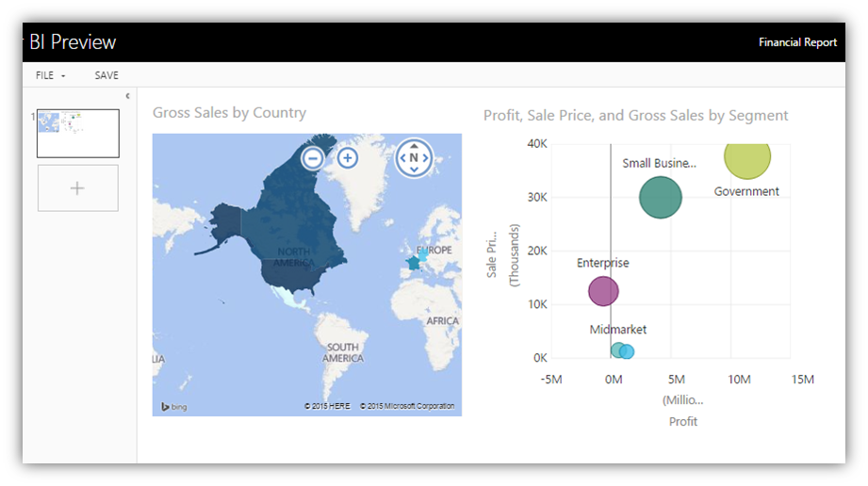This screenshot has width=868, height=486.
Task: Open the Financial Report title link
Action: [x=797, y=42]
